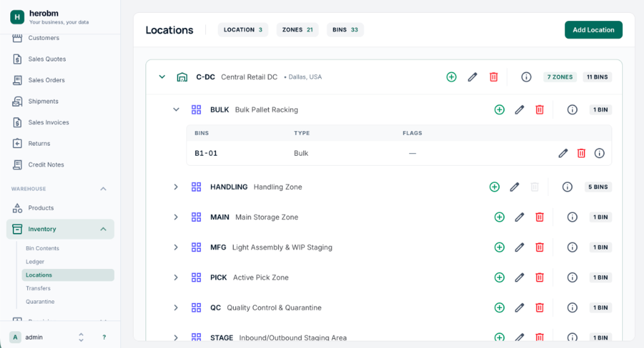The image size is (644, 348).
Task: Go to Transfers in the Inventory menu
Action: click(38, 288)
